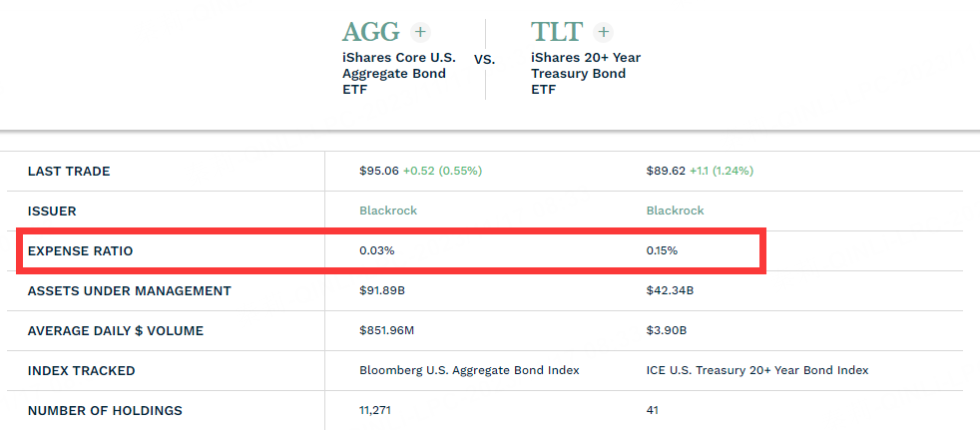Select the iShares 20+ Year Treasury Bond ETF name

coord(586,74)
